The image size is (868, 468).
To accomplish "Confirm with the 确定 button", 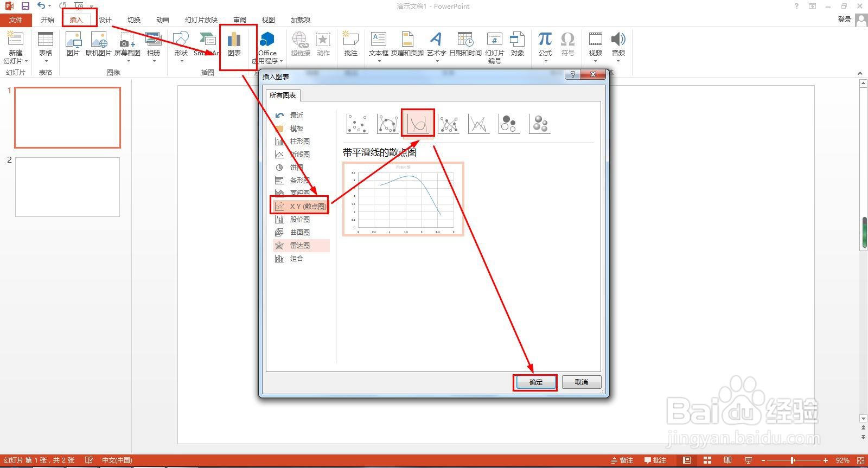I will [535, 382].
